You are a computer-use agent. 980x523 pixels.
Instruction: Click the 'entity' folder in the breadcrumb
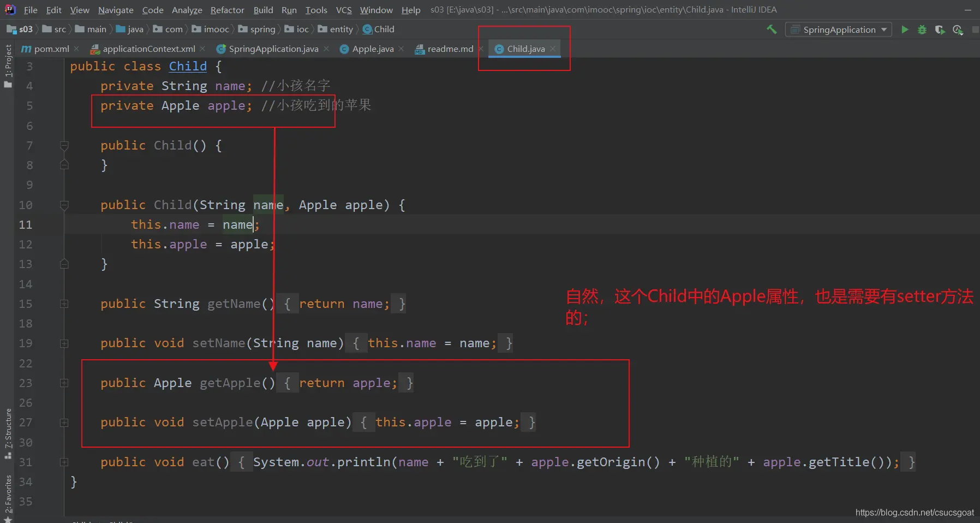click(341, 29)
